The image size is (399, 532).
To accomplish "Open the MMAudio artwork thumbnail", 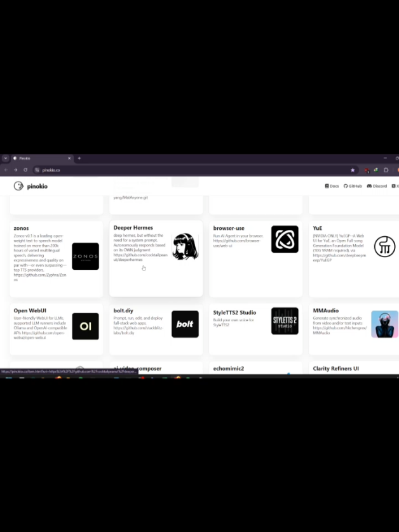I will tap(384, 324).
